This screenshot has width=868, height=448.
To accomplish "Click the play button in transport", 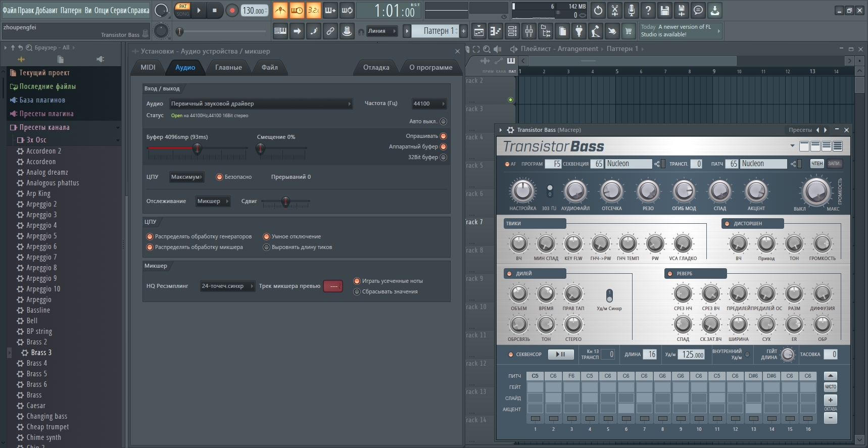I will pyautogui.click(x=199, y=10).
